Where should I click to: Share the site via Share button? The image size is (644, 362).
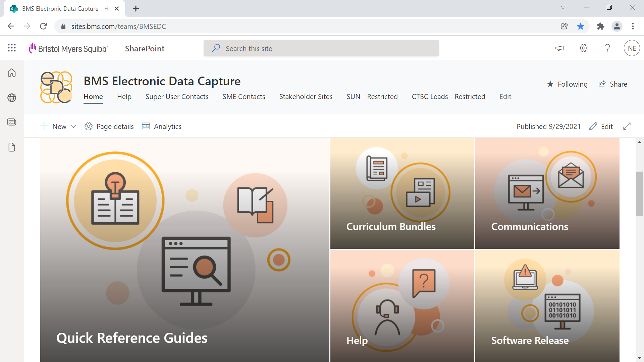[x=613, y=84]
